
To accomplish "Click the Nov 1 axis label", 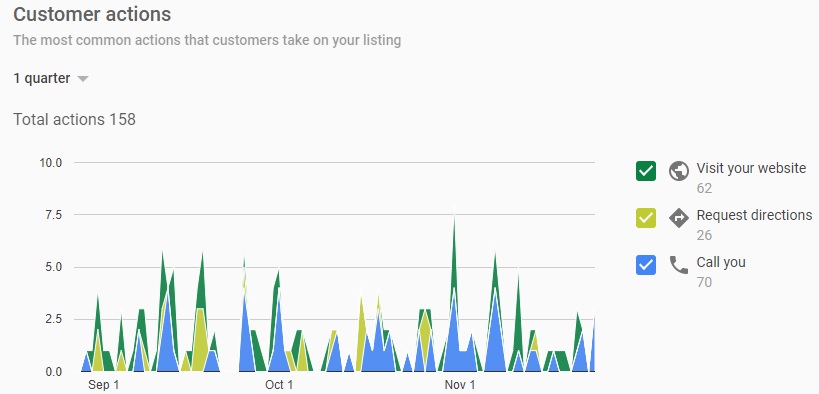I will tap(460, 385).
